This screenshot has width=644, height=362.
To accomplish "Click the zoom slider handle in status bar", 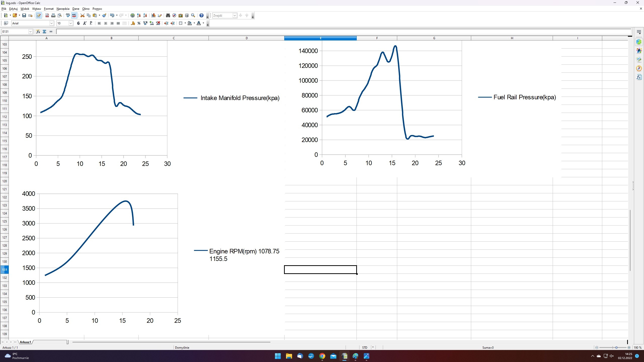I will coord(616,347).
